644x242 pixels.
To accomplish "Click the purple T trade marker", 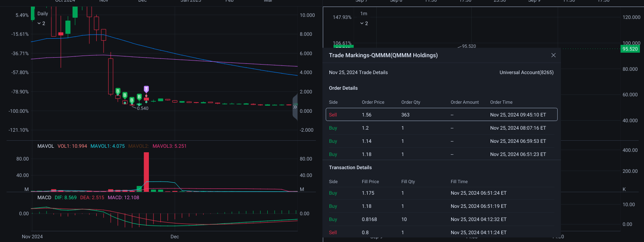I will point(146,89).
